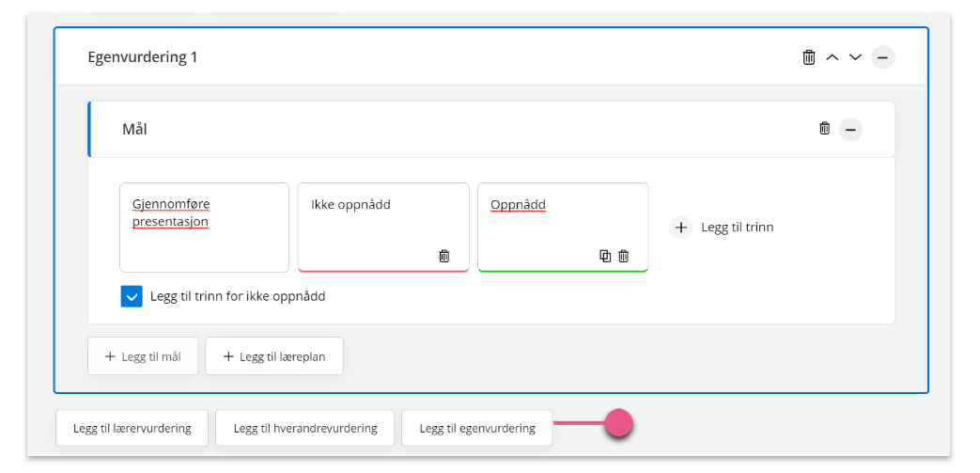Move Egenvurdering 1 down with arrow
This screenshot has height=473, width=980.
[855, 57]
